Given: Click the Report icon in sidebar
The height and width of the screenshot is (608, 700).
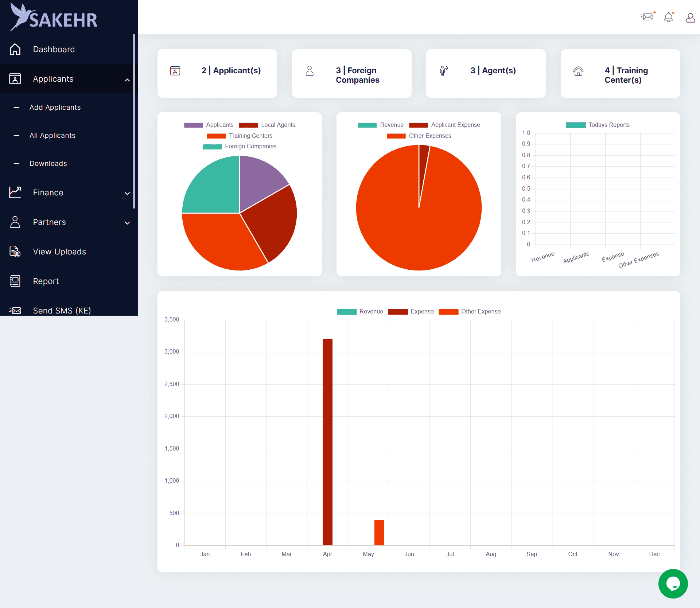Looking at the screenshot, I should coord(15,281).
